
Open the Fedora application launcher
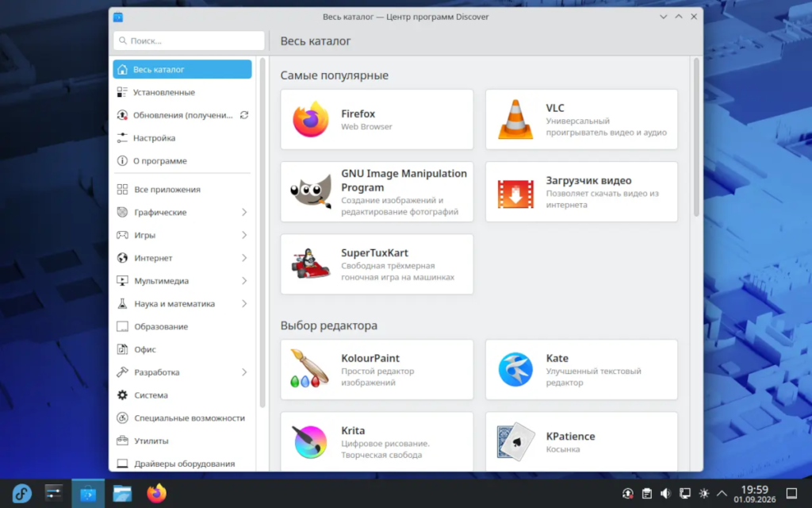(21, 494)
